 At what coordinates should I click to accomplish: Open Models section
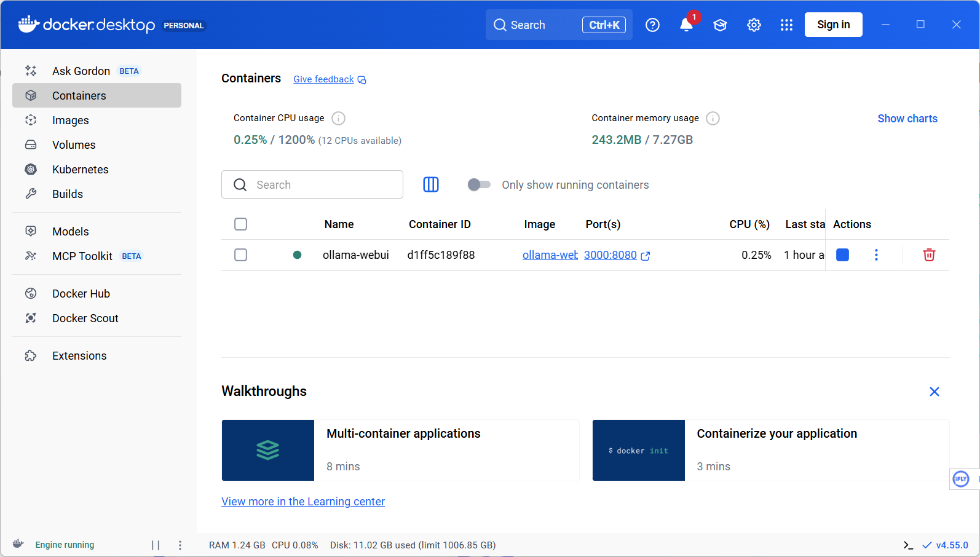click(x=97, y=231)
